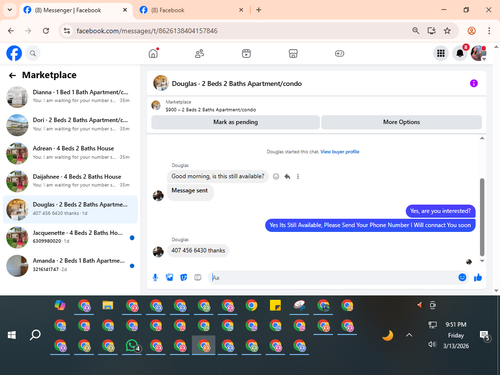Open WhatsApp from the taskbar

132,346
